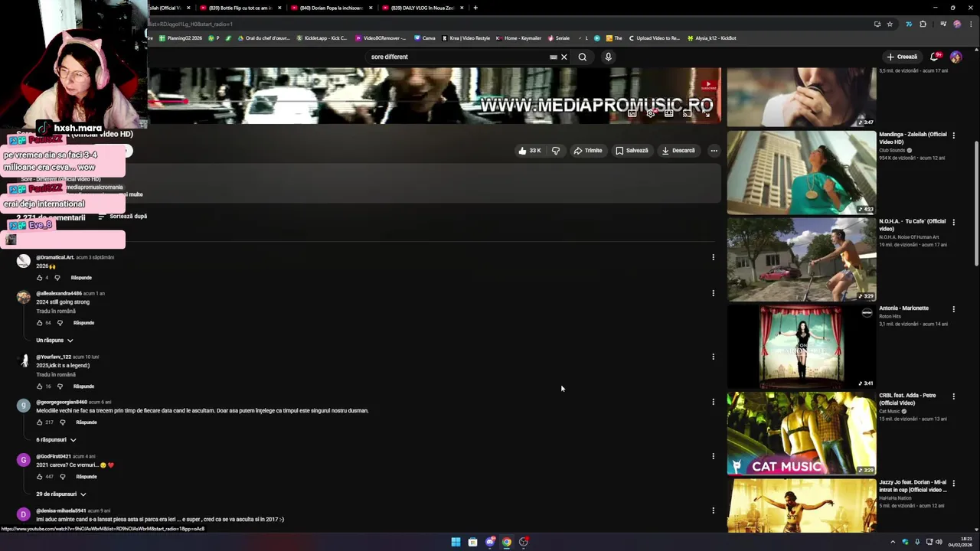Save video with Salvează button
980x551 pixels.
pyautogui.click(x=632, y=151)
